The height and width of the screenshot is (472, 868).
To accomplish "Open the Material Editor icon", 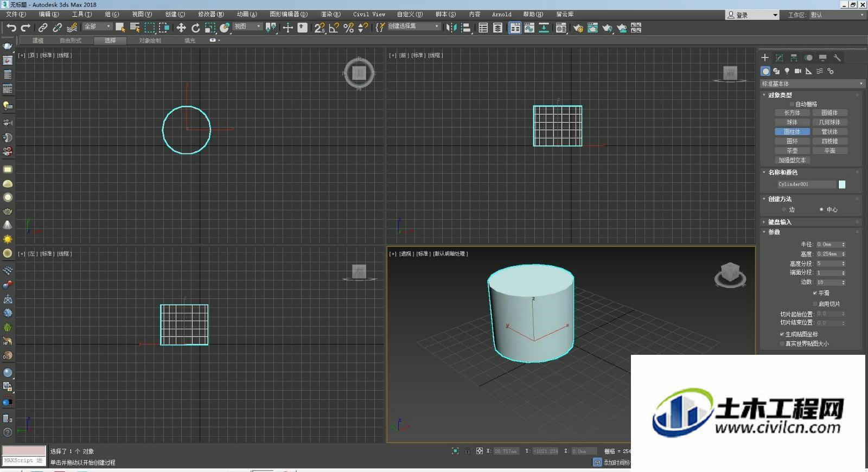I will pyautogui.click(x=561, y=28).
